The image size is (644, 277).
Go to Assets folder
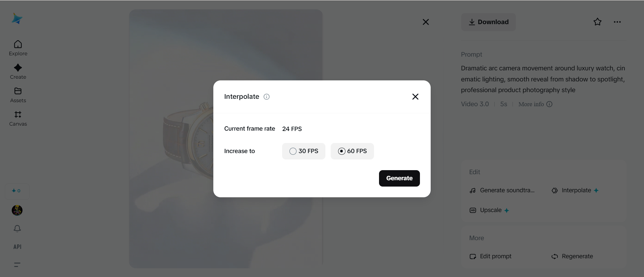click(x=18, y=95)
